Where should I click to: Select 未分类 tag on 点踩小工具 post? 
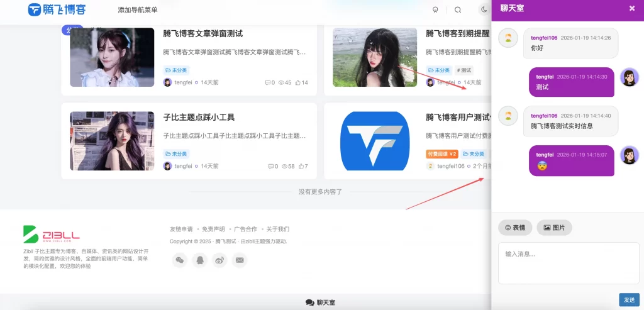176,154
